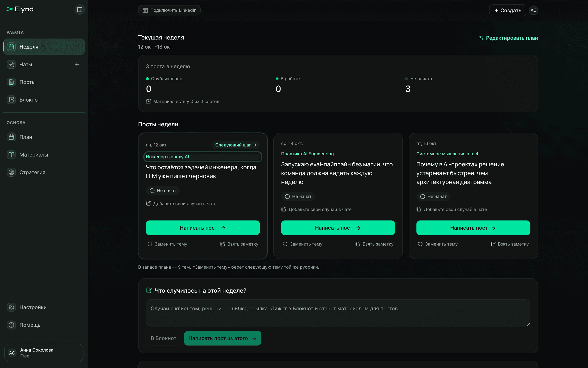Open the План calendar icon
Screen dimensions: 588x368
[12, 137]
